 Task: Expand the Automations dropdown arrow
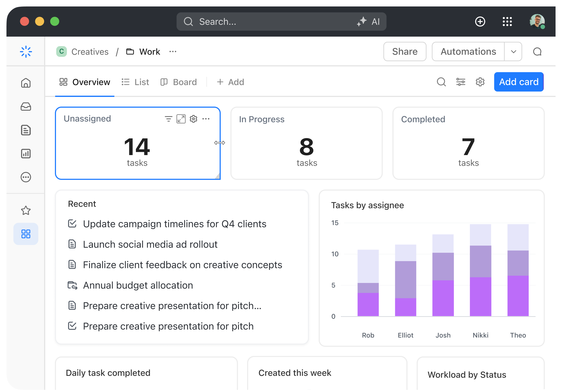pos(513,51)
